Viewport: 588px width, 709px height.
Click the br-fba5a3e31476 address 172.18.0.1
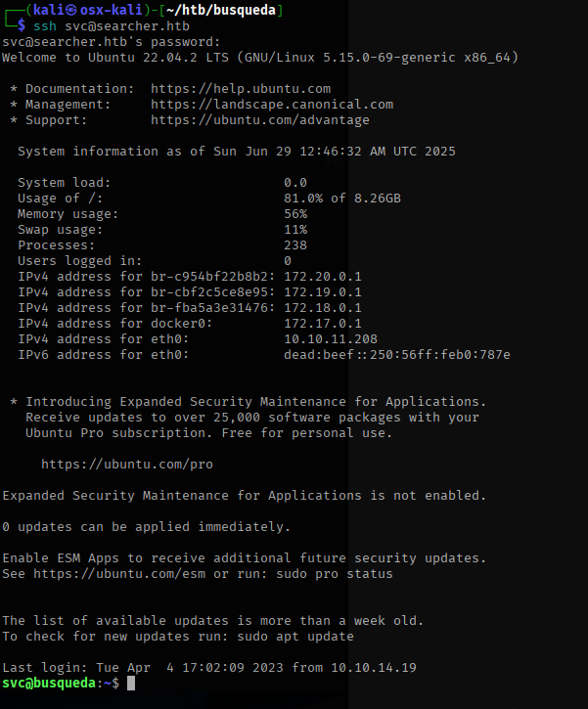[x=323, y=308]
